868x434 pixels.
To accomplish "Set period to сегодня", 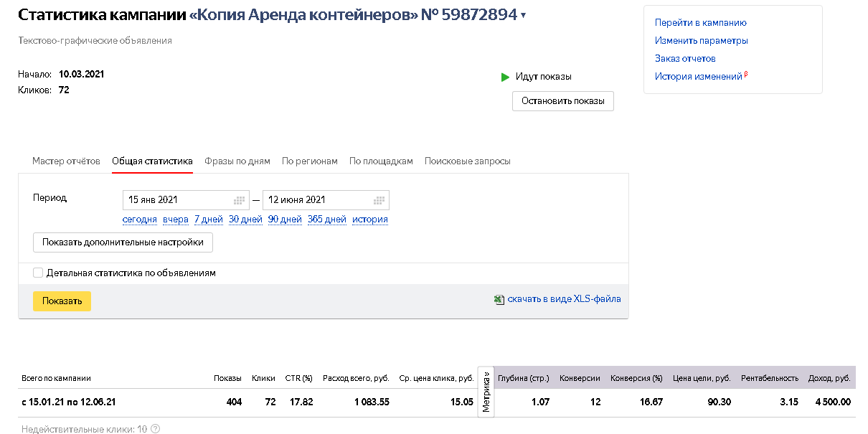I will [x=140, y=220].
